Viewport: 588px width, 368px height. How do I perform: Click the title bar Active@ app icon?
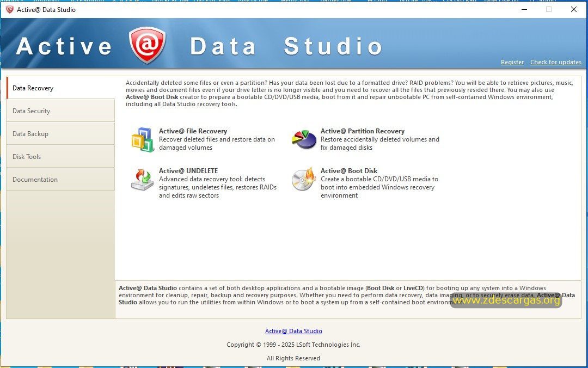click(x=10, y=9)
